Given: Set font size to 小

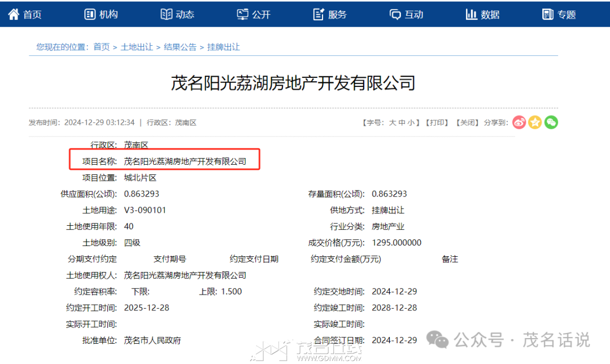Looking at the screenshot, I should [411, 122].
